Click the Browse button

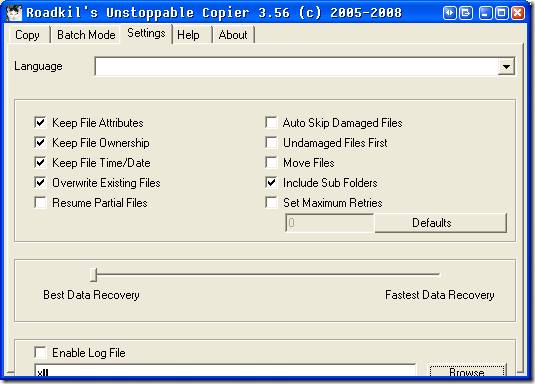(467, 371)
